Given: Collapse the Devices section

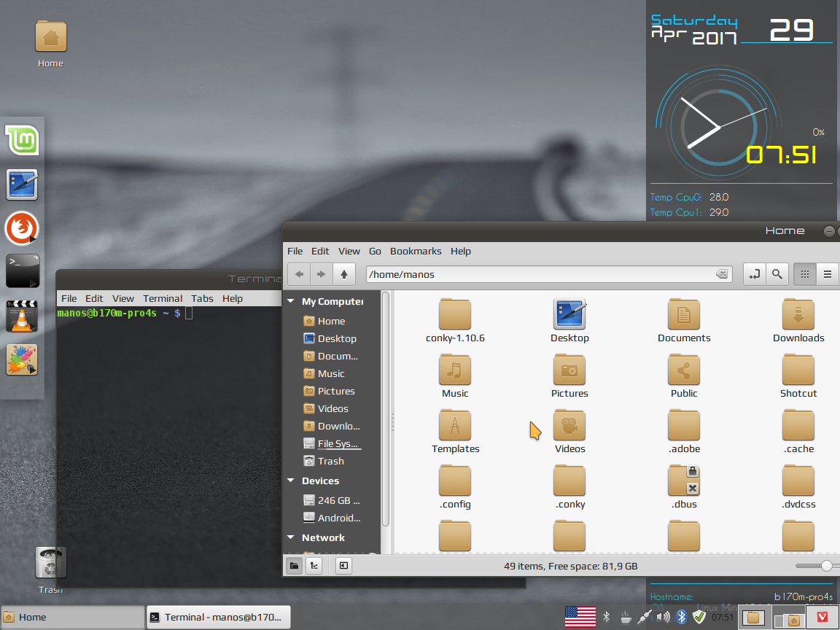Looking at the screenshot, I should click(x=291, y=481).
